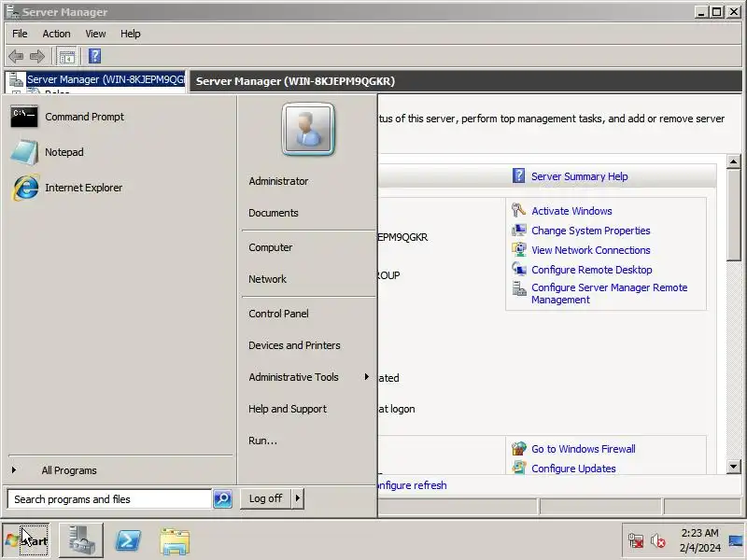Viewport: 747px width, 560px height.
Task: Click the icon beside Configure Updates
Action: [518, 469]
